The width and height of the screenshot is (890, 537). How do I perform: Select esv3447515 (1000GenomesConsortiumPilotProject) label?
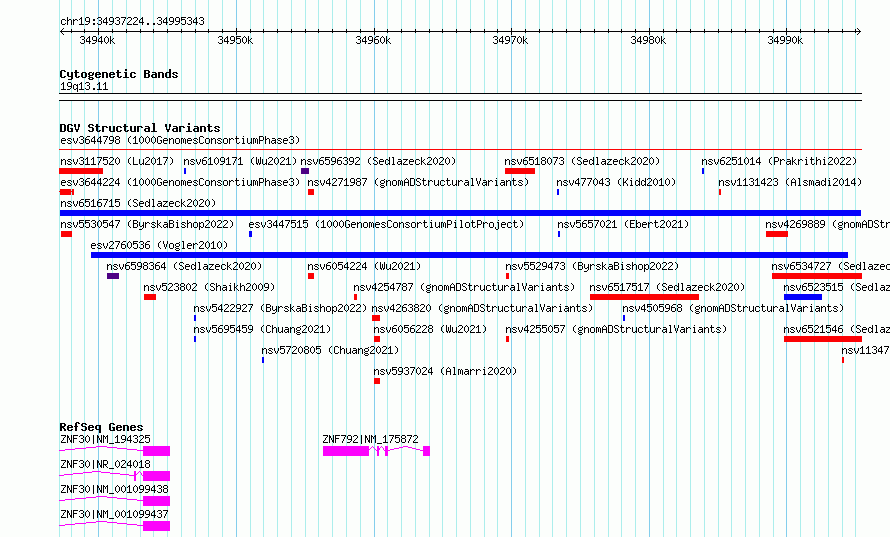tap(387, 224)
